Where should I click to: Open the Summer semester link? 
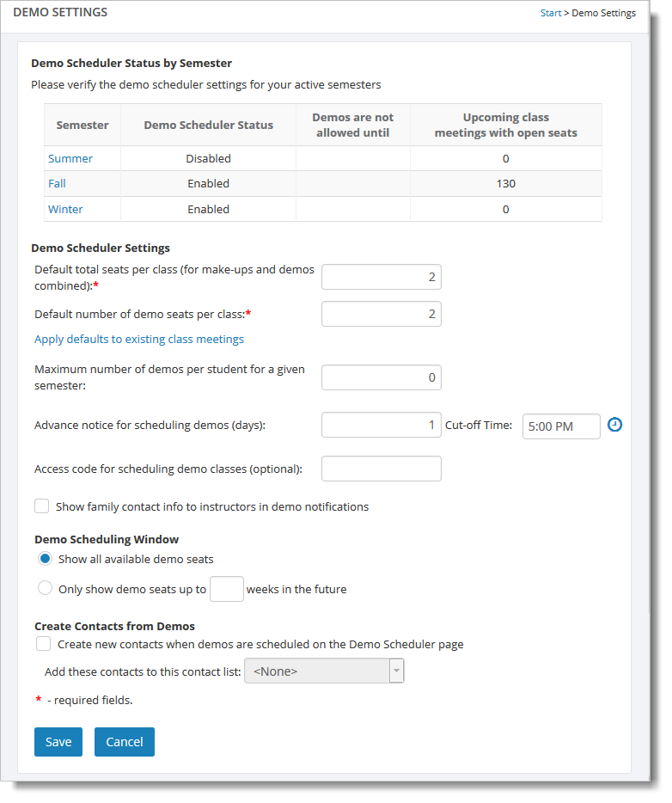(70, 158)
